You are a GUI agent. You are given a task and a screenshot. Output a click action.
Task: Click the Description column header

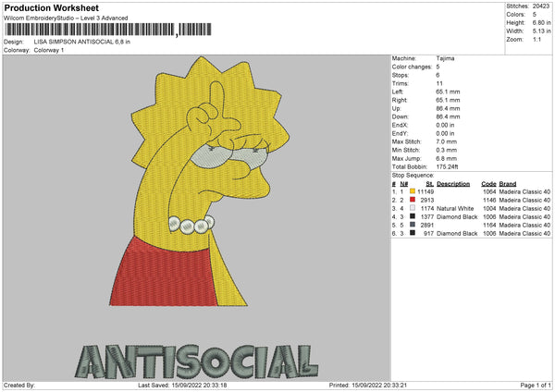click(x=453, y=184)
